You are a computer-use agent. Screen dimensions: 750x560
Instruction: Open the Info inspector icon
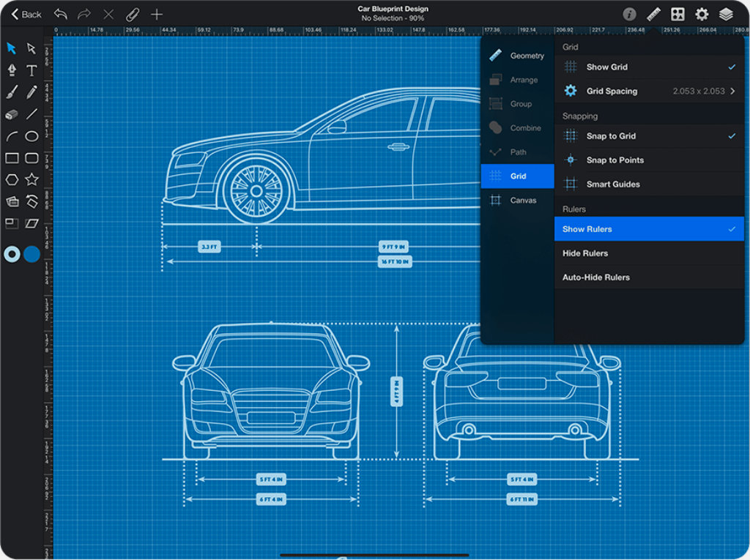point(629,14)
